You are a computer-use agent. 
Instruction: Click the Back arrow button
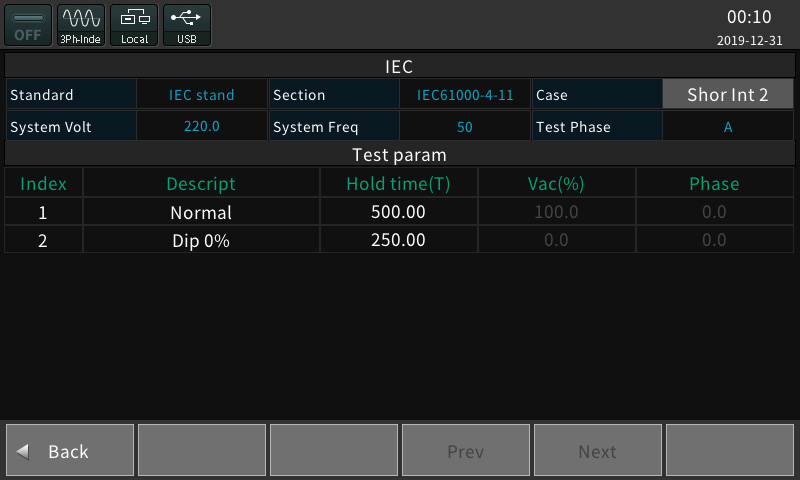(x=70, y=450)
